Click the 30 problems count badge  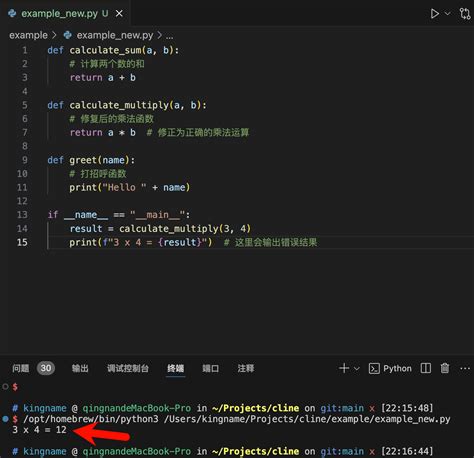pos(46,368)
